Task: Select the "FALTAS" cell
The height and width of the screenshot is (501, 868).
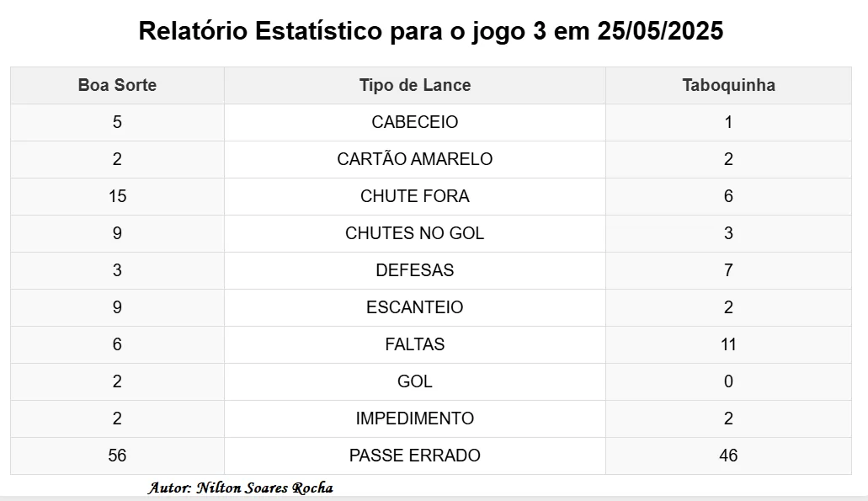Action: [414, 344]
